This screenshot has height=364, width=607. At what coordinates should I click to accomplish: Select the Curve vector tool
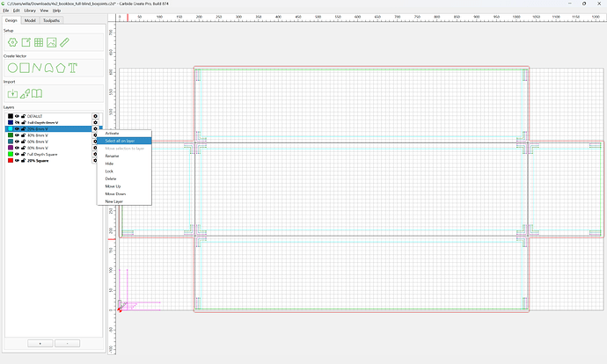click(x=48, y=68)
